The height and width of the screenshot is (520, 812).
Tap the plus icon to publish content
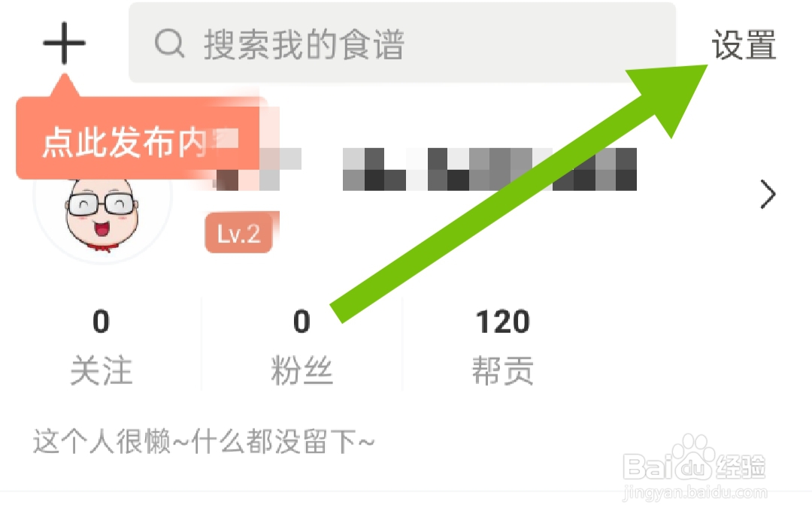pos(64,44)
